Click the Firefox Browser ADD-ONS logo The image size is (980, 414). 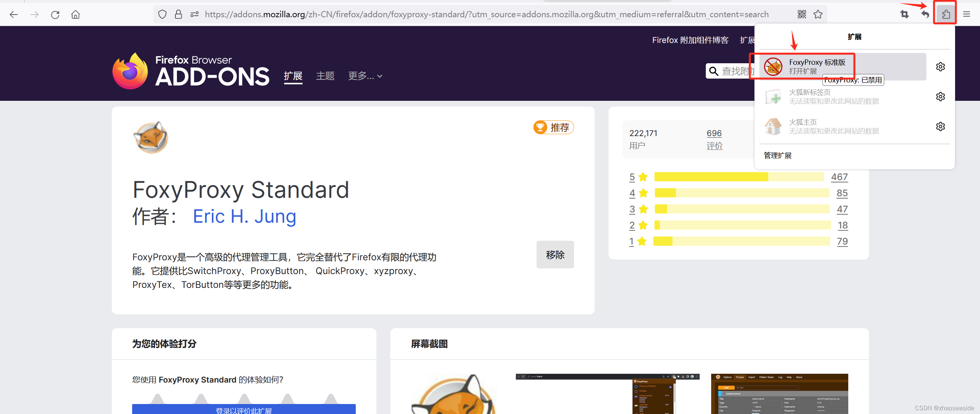[x=191, y=71]
